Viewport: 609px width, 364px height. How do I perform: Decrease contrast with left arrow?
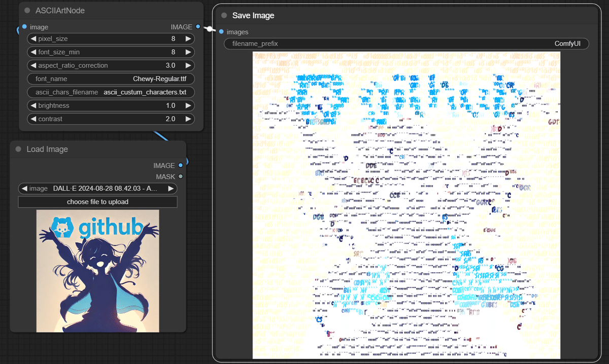[x=33, y=119]
